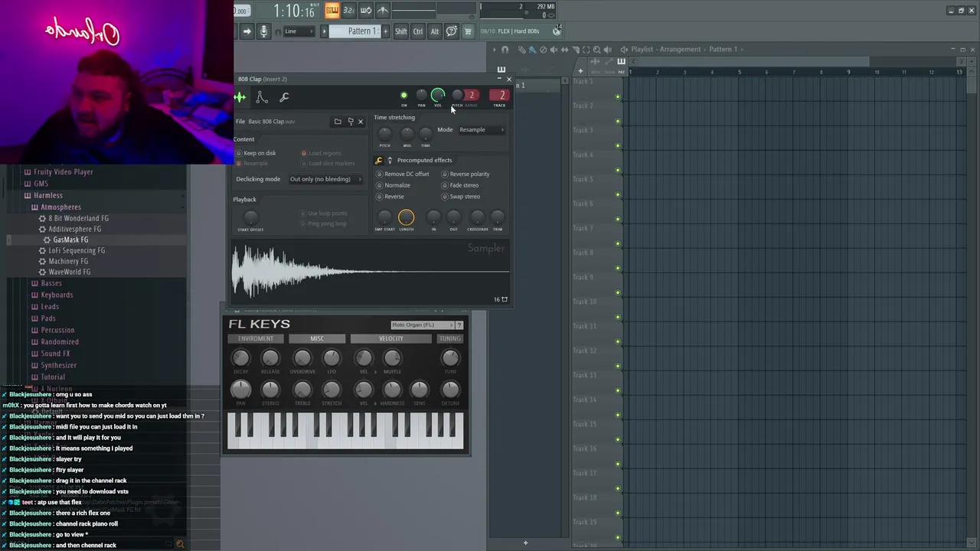Screen dimensions: 980x551
Task: Select the slice tool in Playlist toolbar
Action: point(576,50)
